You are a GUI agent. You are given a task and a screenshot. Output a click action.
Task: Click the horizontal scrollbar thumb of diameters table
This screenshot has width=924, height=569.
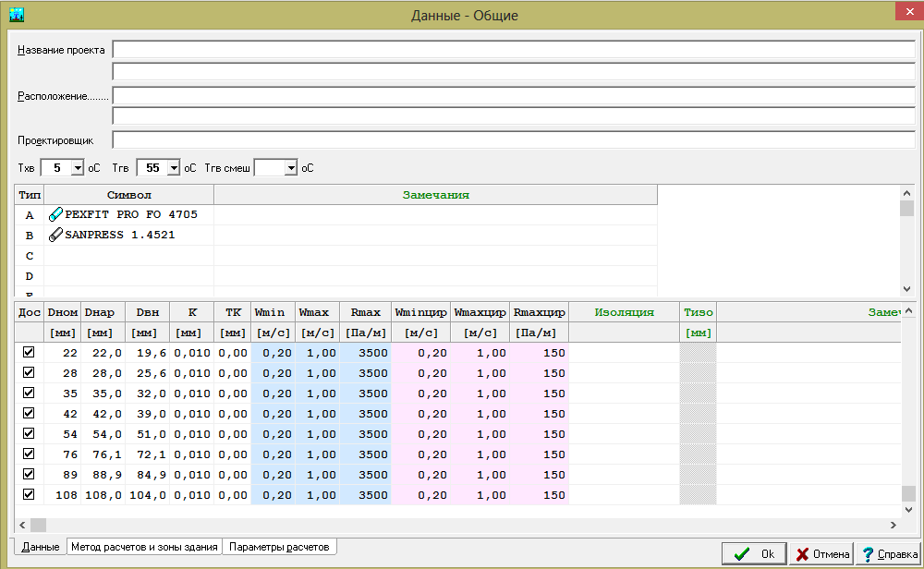pyautogui.click(x=38, y=525)
